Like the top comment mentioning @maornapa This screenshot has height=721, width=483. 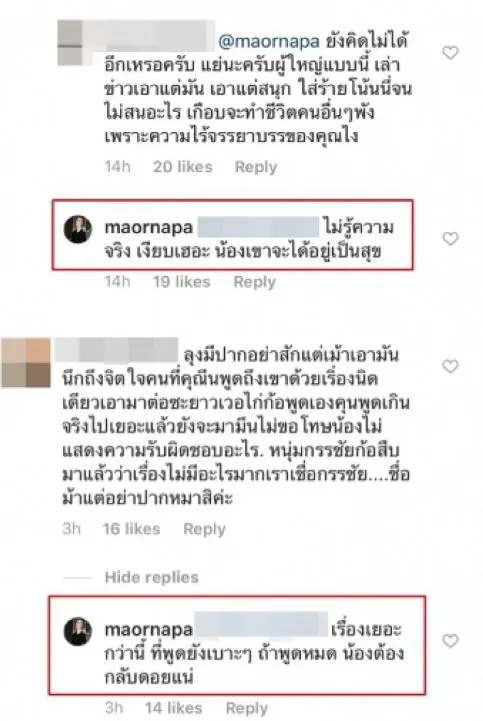click(450, 53)
